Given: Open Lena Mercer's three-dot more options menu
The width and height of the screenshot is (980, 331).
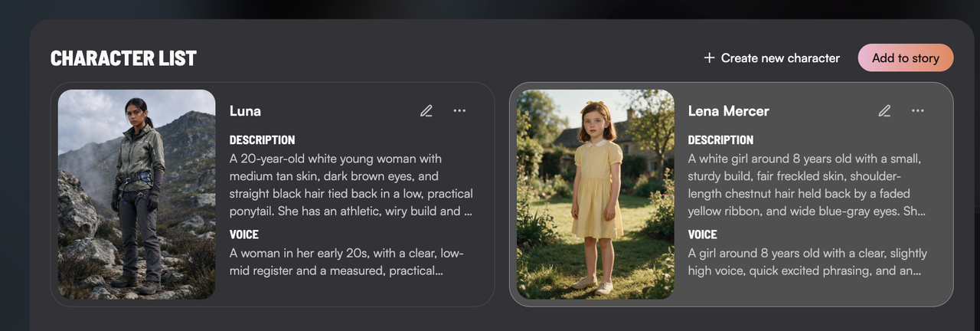Looking at the screenshot, I should tap(917, 111).
